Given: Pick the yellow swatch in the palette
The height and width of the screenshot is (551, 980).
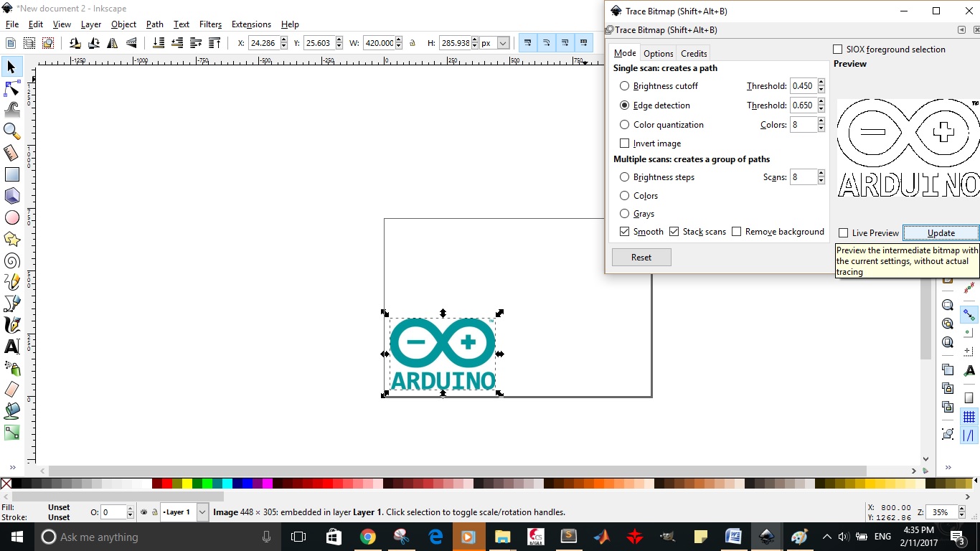Looking at the screenshot, I should tap(187, 484).
